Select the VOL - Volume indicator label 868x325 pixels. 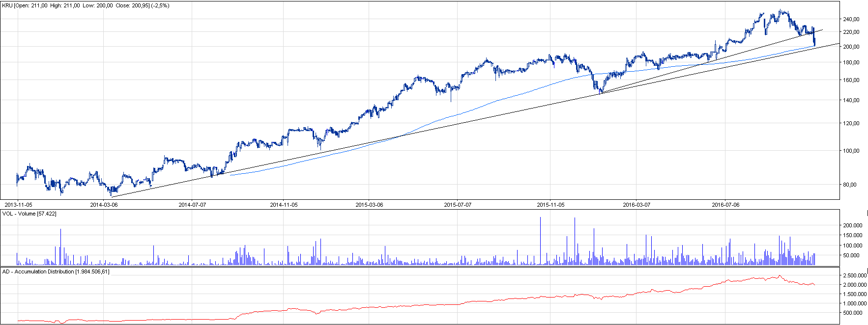[29, 214]
